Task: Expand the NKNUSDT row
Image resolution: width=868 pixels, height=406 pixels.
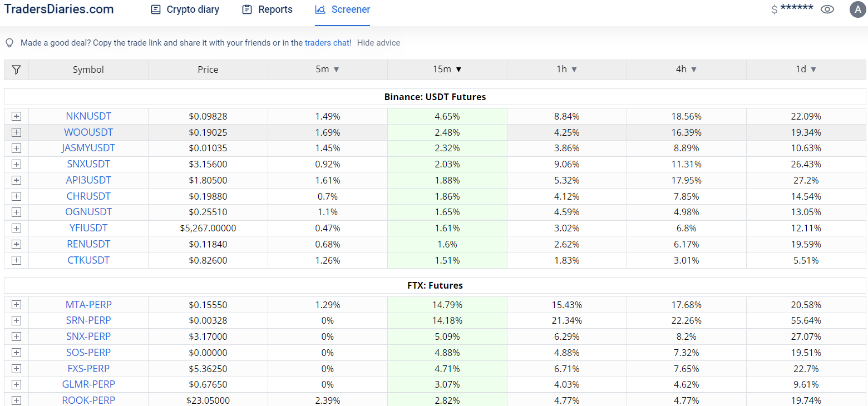Action: pyautogui.click(x=16, y=116)
